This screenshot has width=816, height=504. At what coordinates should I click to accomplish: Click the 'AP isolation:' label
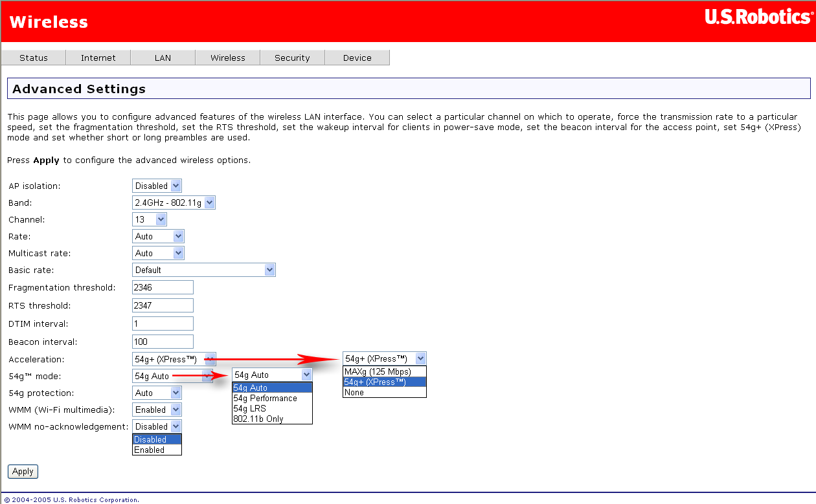34,186
